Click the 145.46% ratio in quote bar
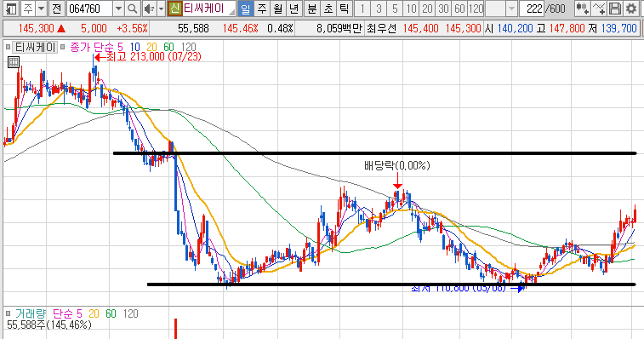The width and height of the screenshot is (644, 339). pyautogui.click(x=240, y=28)
